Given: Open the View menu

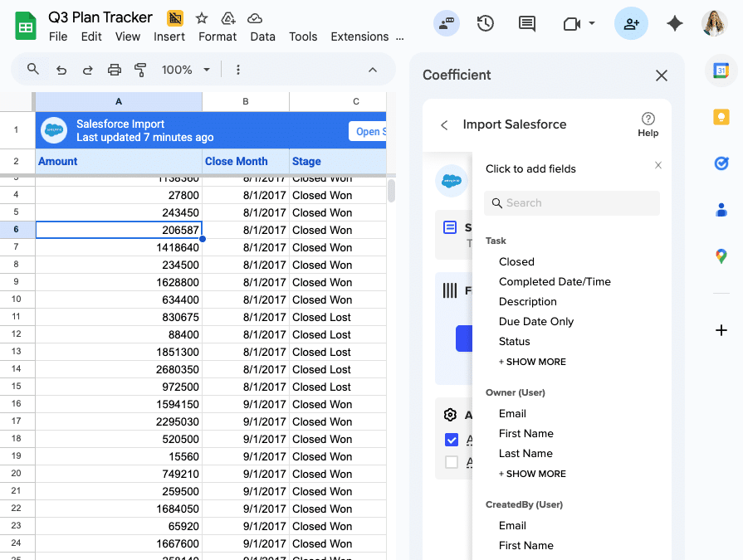Looking at the screenshot, I should coord(128,37).
